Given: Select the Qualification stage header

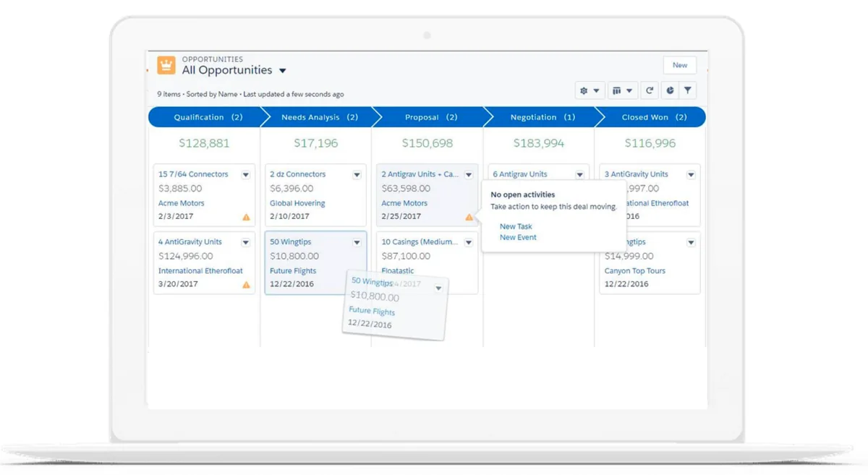Looking at the screenshot, I should pyautogui.click(x=208, y=117).
